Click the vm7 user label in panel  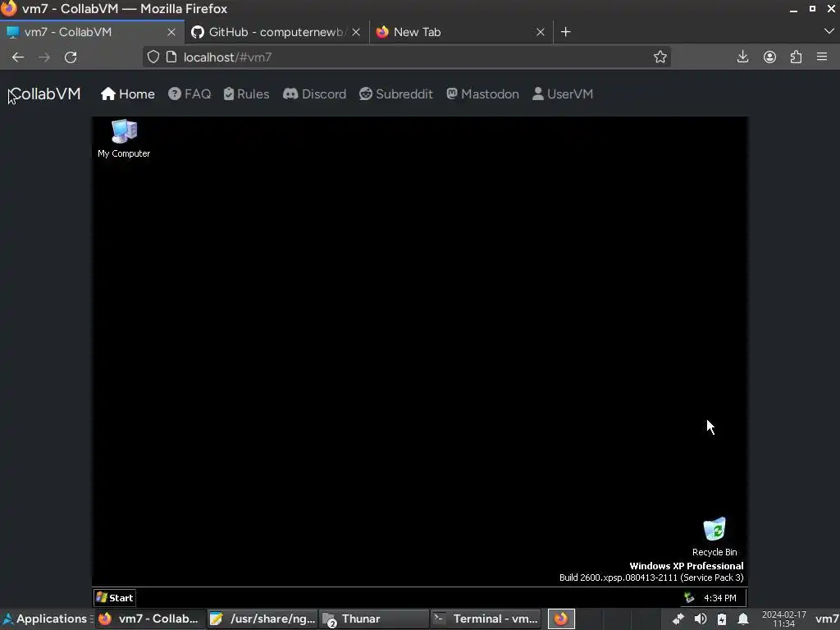[827, 619]
